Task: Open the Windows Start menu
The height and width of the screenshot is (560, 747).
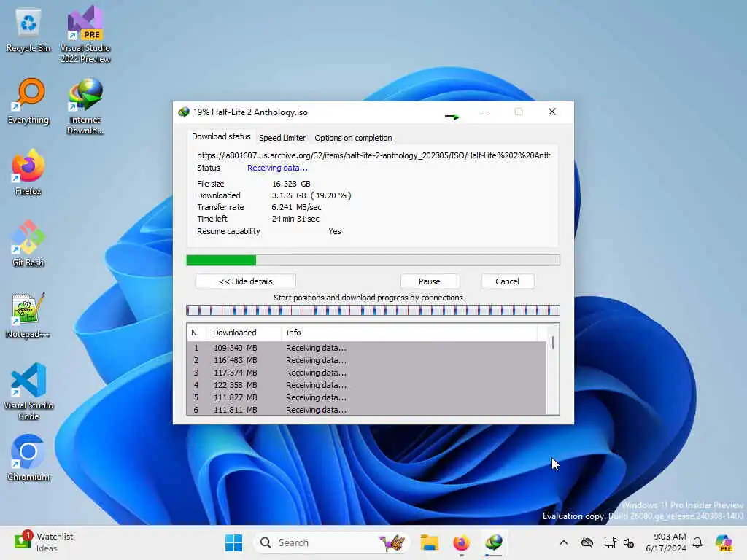Action: tap(233, 542)
